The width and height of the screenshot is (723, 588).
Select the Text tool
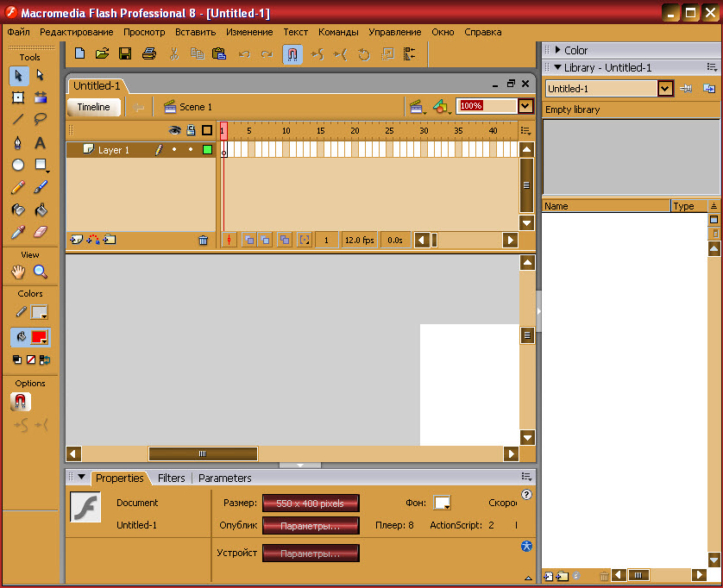pos(40,143)
